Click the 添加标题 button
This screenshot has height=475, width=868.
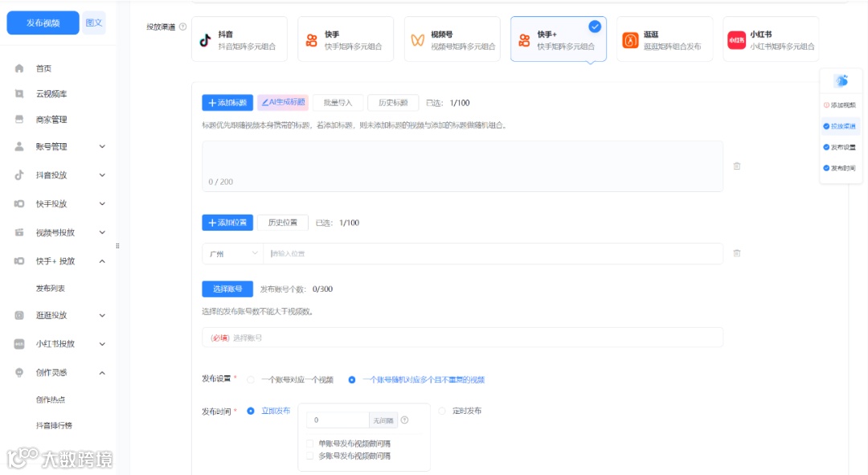226,102
